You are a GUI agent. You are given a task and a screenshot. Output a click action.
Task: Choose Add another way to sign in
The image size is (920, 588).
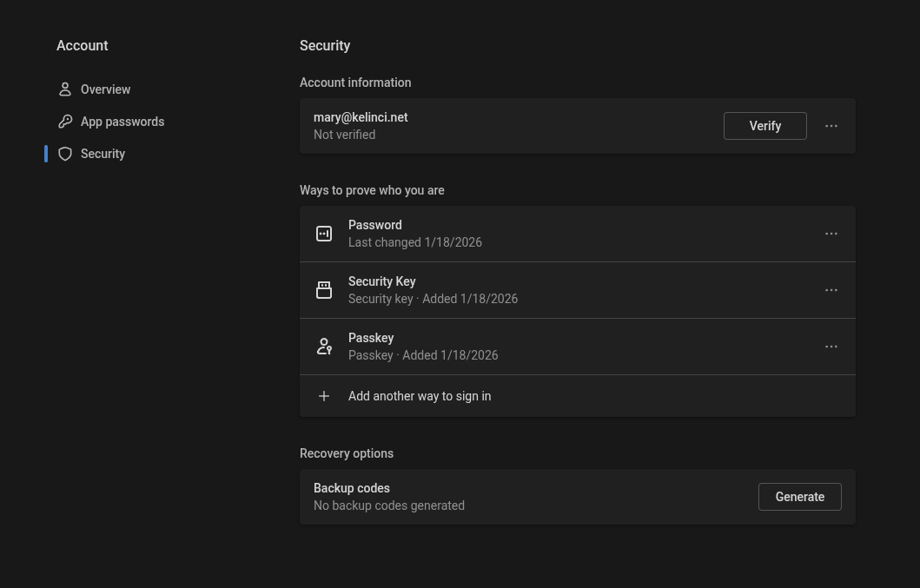point(420,396)
